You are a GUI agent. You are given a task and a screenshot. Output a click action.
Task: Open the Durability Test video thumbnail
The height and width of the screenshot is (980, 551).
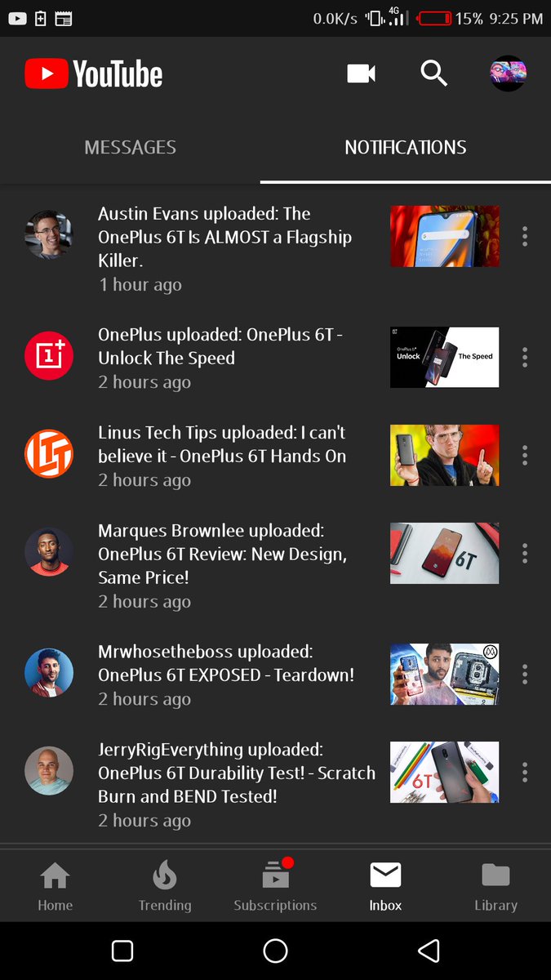(445, 772)
